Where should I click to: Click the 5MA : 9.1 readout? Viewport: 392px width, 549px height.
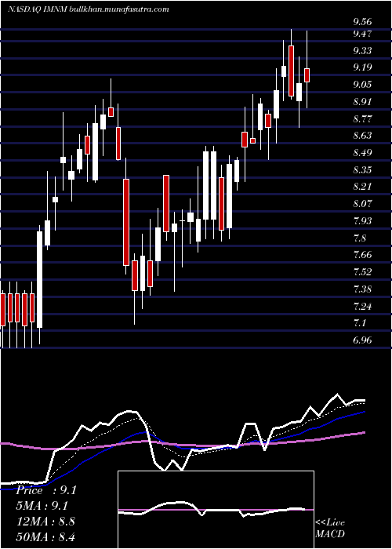tap(42, 506)
